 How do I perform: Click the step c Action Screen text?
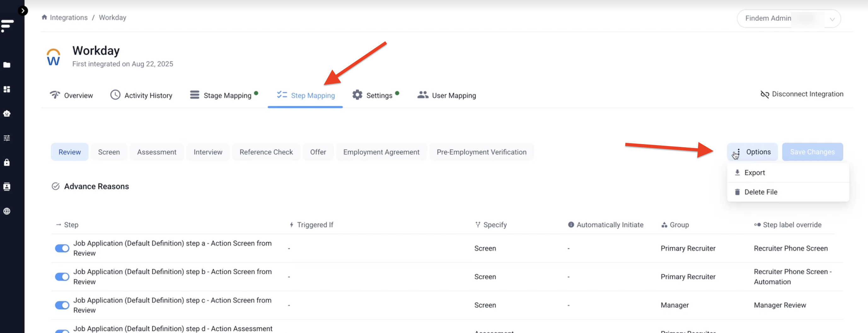click(x=172, y=305)
